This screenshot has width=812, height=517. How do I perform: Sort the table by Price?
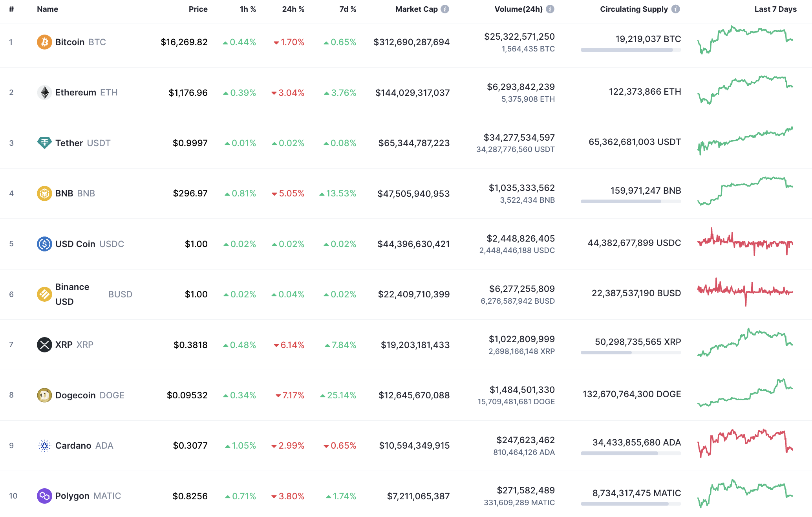pyautogui.click(x=198, y=9)
